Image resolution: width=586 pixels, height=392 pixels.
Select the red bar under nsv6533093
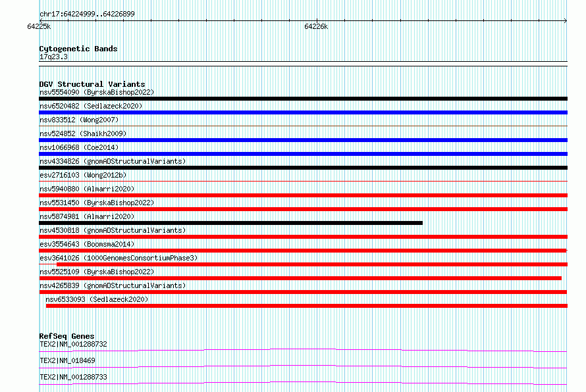307,306
